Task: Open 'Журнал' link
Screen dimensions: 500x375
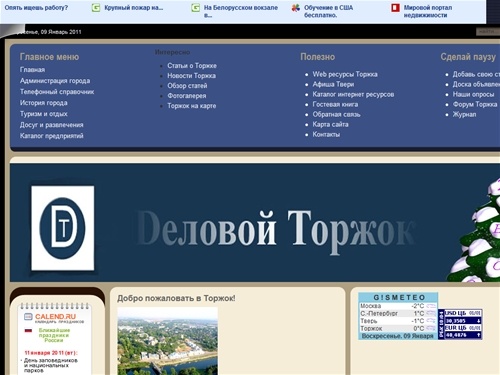Action: (464, 114)
